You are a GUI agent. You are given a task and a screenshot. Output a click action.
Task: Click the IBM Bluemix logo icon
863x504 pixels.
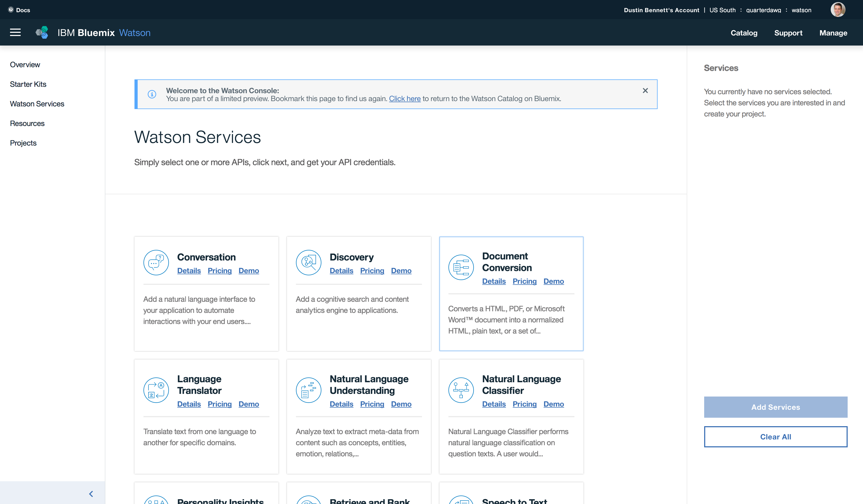click(x=42, y=33)
